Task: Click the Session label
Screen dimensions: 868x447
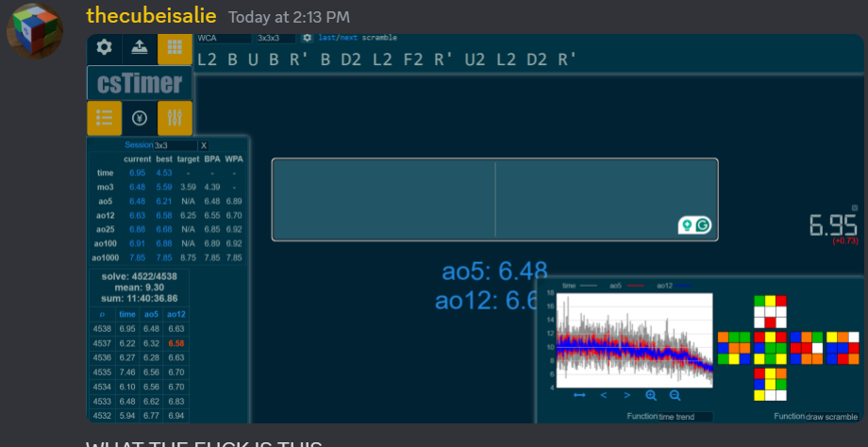Action: [x=138, y=145]
